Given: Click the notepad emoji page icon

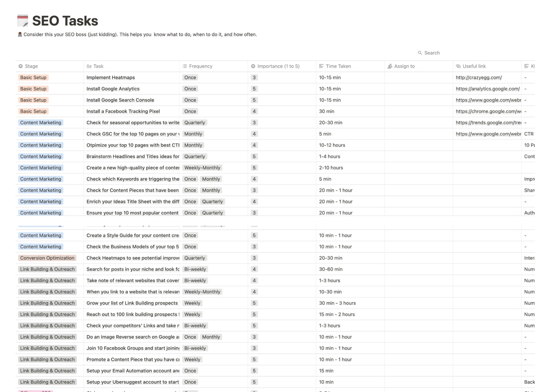Looking at the screenshot, I should tap(23, 20).
